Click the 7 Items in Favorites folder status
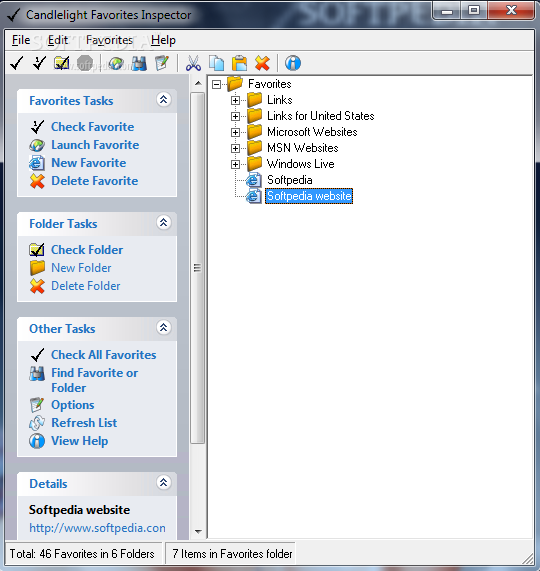 click(x=232, y=554)
